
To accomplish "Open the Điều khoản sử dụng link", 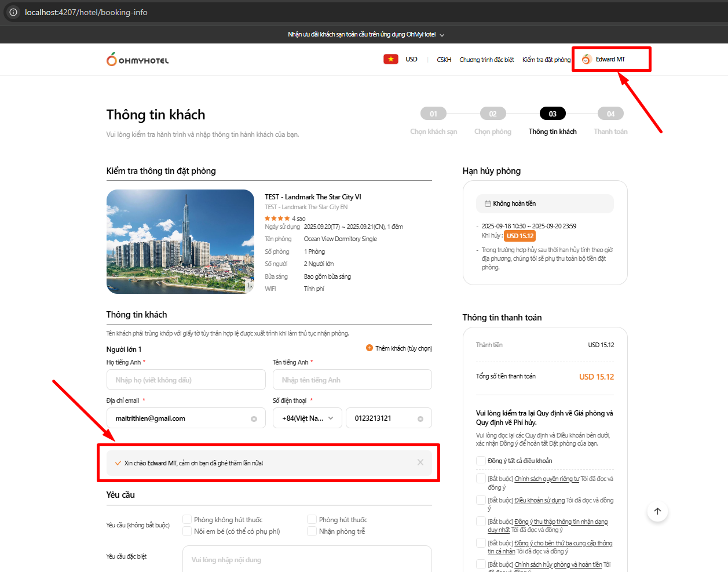I will click(539, 500).
